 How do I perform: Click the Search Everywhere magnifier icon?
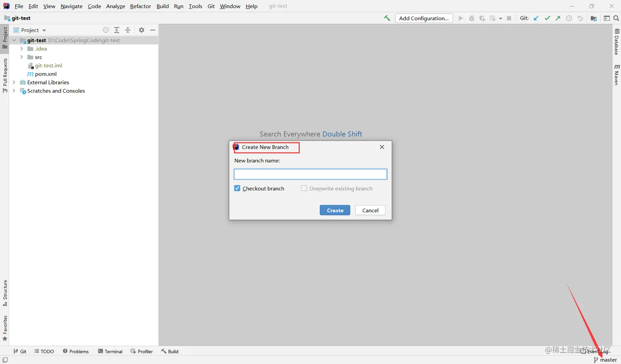tap(616, 18)
